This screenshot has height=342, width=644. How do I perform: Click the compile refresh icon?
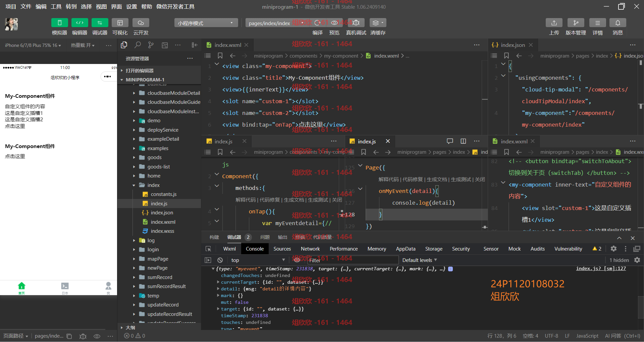click(x=317, y=23)
